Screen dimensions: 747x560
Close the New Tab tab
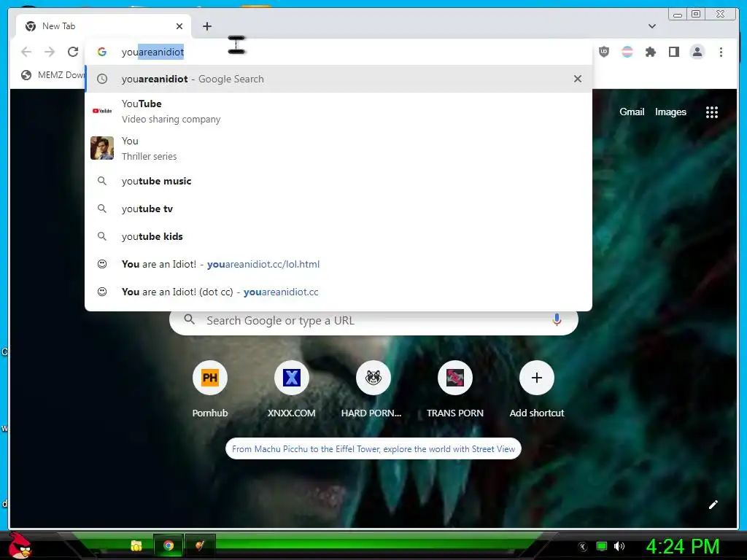pyautogui.click(x=179, y=26)
